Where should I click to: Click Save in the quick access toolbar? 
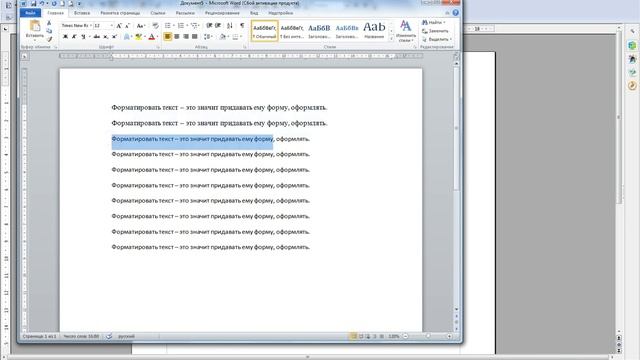click(x=33, y=4)
